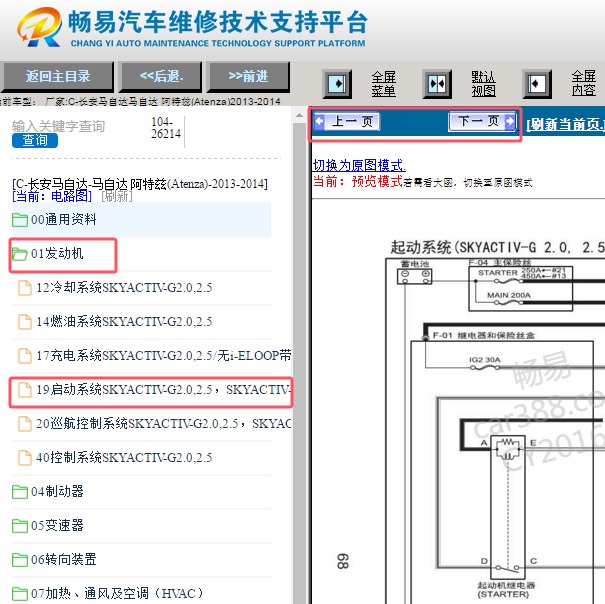Viewport: 605px width, 604px height.
Task: Click the <<后退 button
Action: tap(161, 76)
